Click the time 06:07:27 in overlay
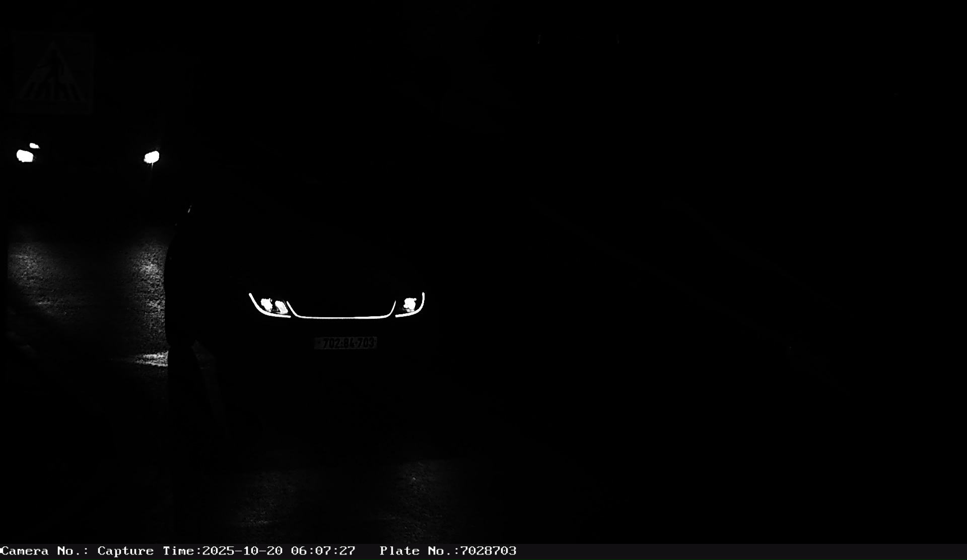This screenshot has height=560, width=967. click(323, 551)
